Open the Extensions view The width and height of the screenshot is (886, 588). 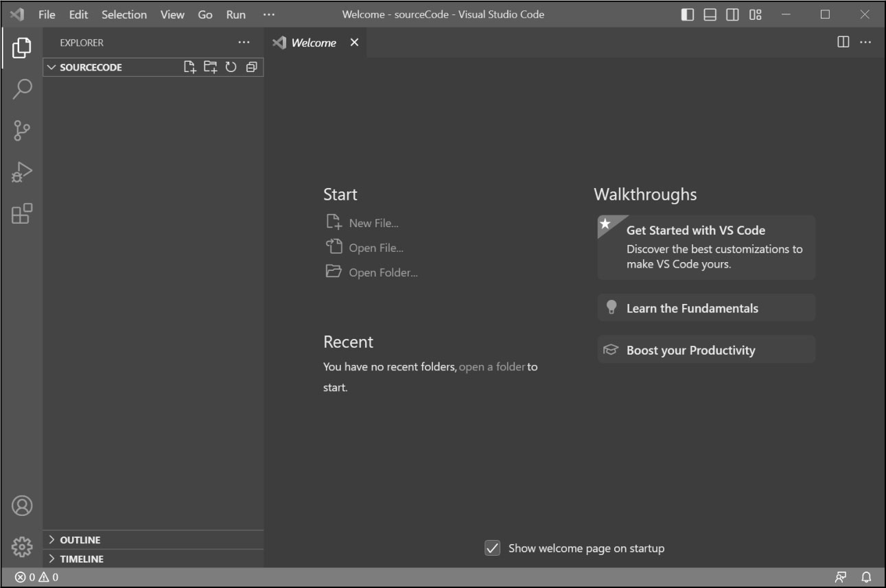22,213
